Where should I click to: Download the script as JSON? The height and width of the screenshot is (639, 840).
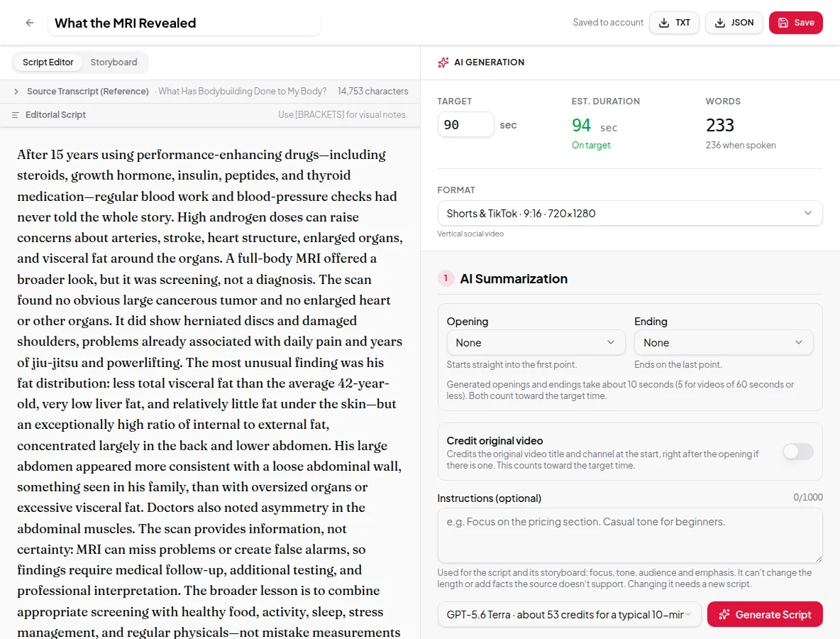734,23
